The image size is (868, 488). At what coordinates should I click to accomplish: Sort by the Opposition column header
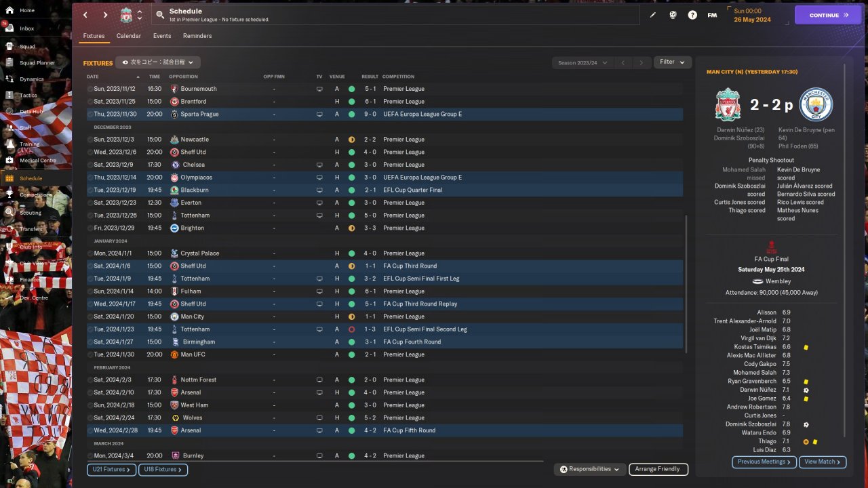(183, 77)
